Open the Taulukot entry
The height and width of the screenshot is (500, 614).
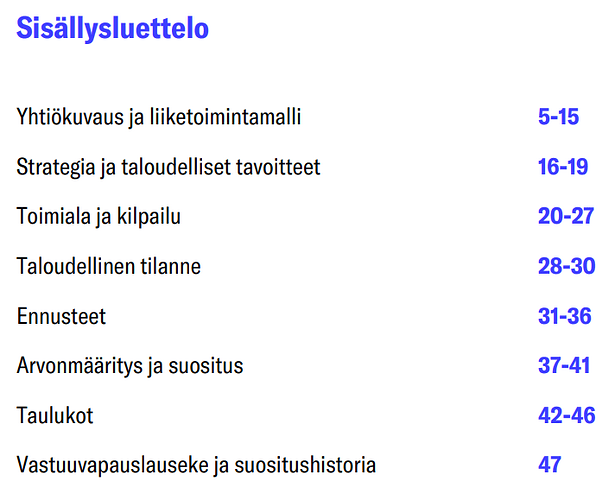point(55,416)
